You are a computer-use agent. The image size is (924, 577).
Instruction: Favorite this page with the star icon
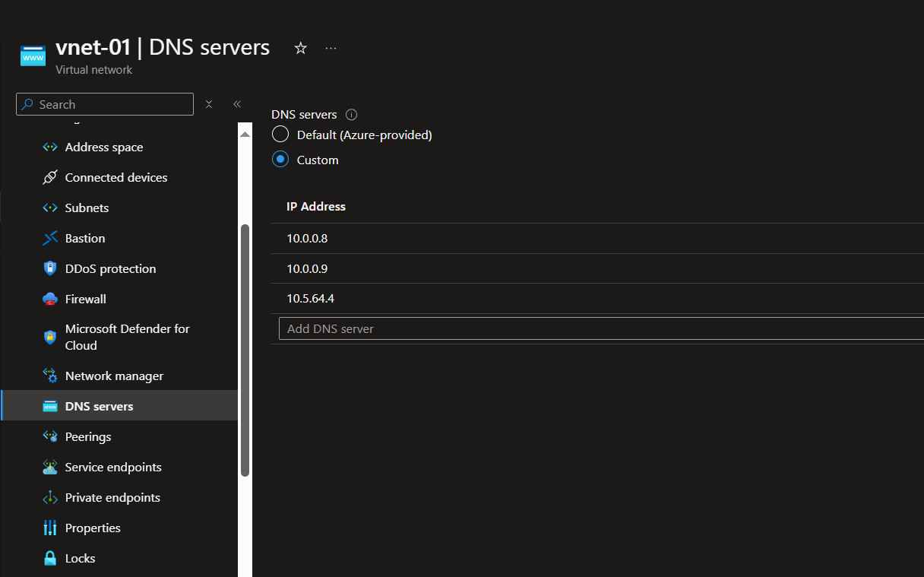tap(300, 48)
